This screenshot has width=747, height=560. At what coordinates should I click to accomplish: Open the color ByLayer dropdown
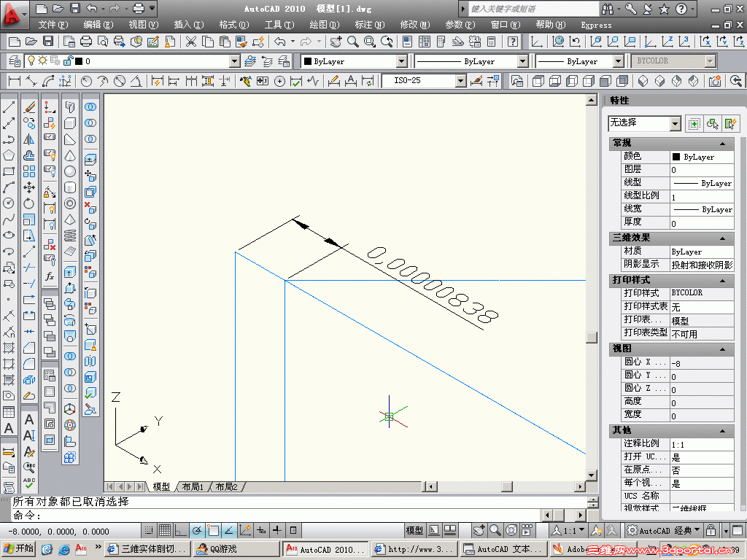point(402,61)
